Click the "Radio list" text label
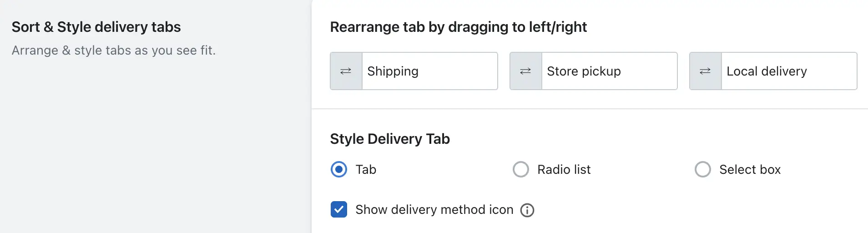The width and height of the screenshot is (868, 233). click(x=564, y=169)
